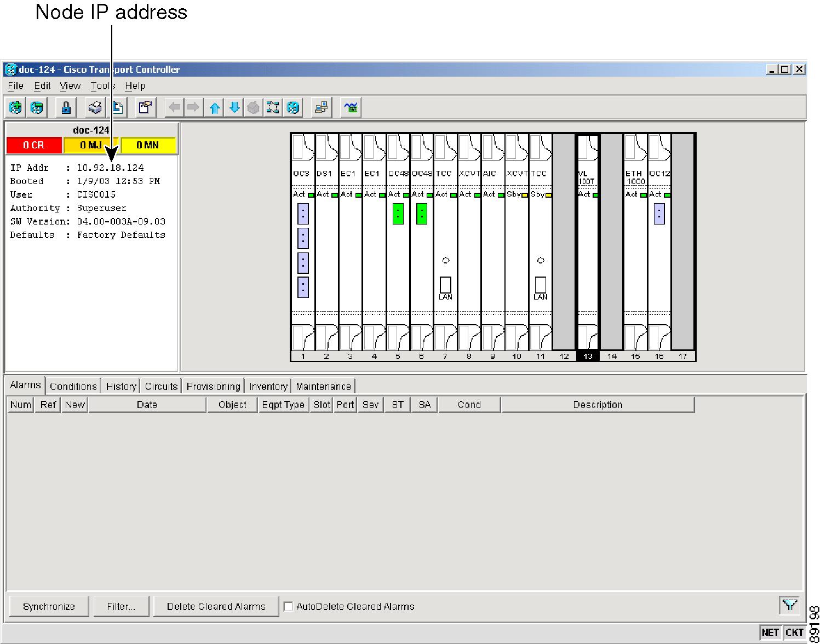The height and width of the screenshot is (644, 838).
Task: Click the Lock Node padlock icon
Action: pyautogui.click(x=66, y=107)
